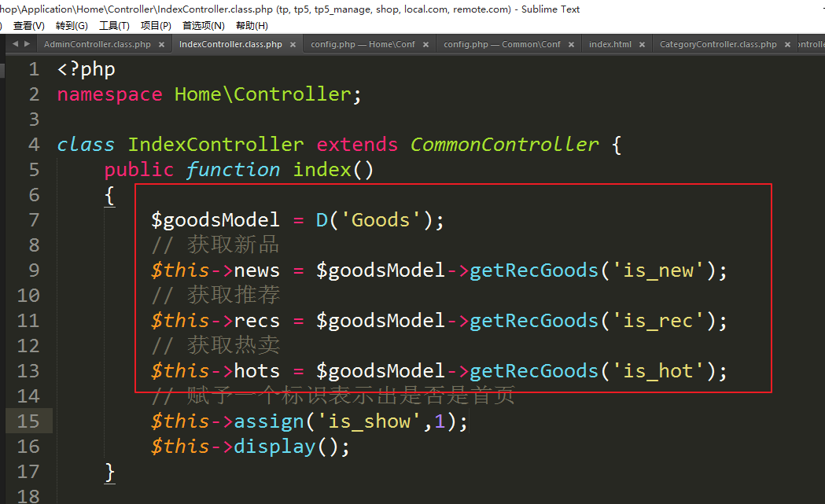Switch to the AdminController.class.php tab
825x504 pixels.
97,45
